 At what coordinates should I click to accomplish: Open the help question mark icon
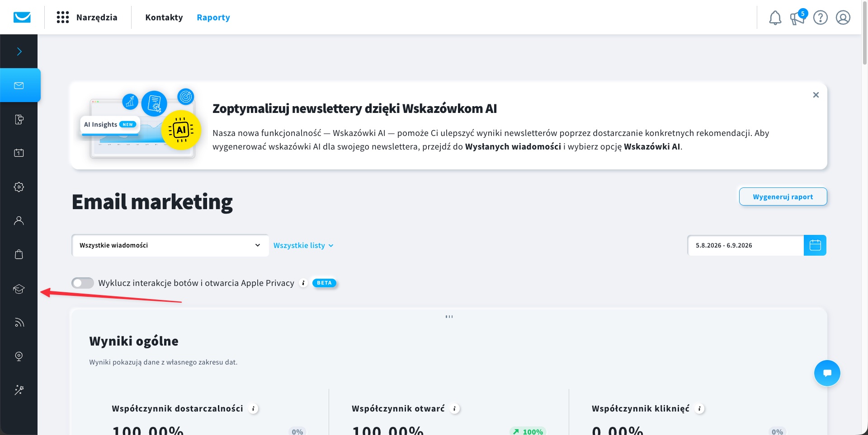point(821,18)
